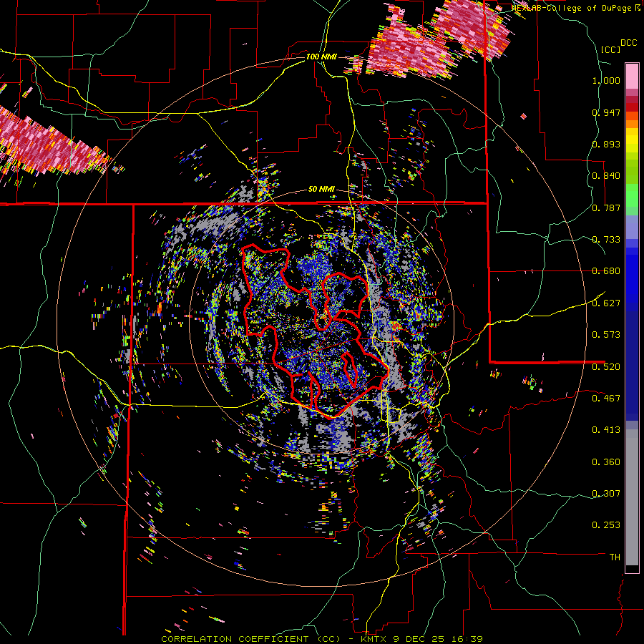Click the 0.413 legend value
The image size is (644, 644).
pos(606,430)
